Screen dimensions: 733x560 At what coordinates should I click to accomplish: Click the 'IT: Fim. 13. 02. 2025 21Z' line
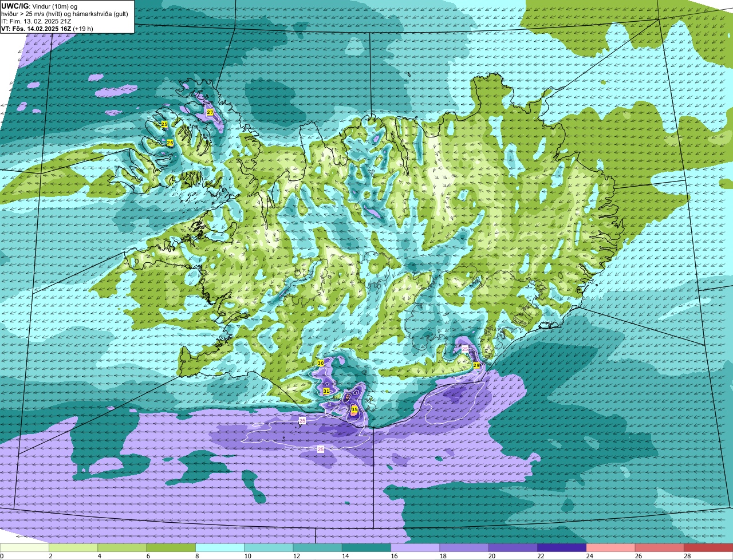pos(36,21)
